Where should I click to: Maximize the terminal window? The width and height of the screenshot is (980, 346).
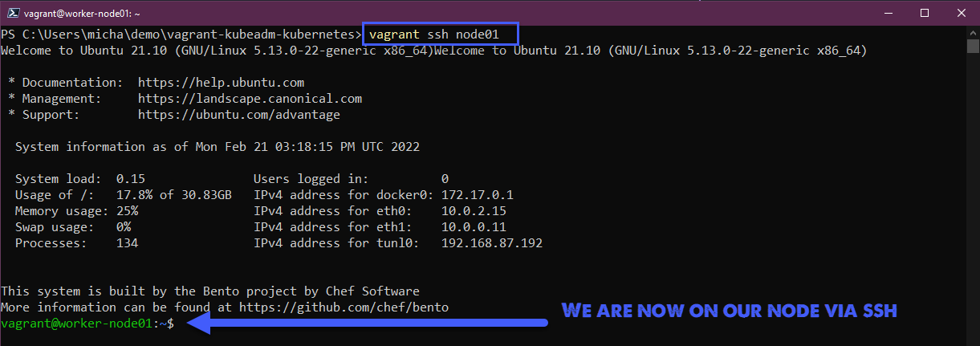925,13
